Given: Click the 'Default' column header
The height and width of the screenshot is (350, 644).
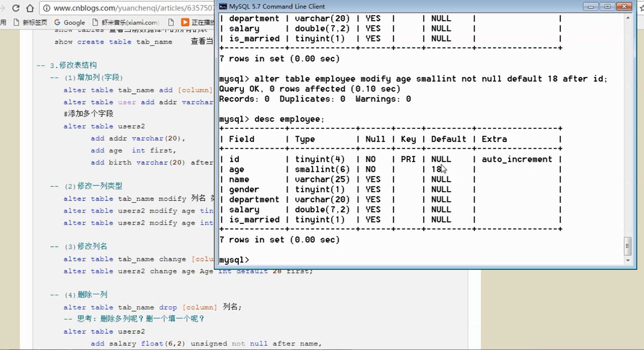Looking at the screenshot, I should click(x=449, y=139).
